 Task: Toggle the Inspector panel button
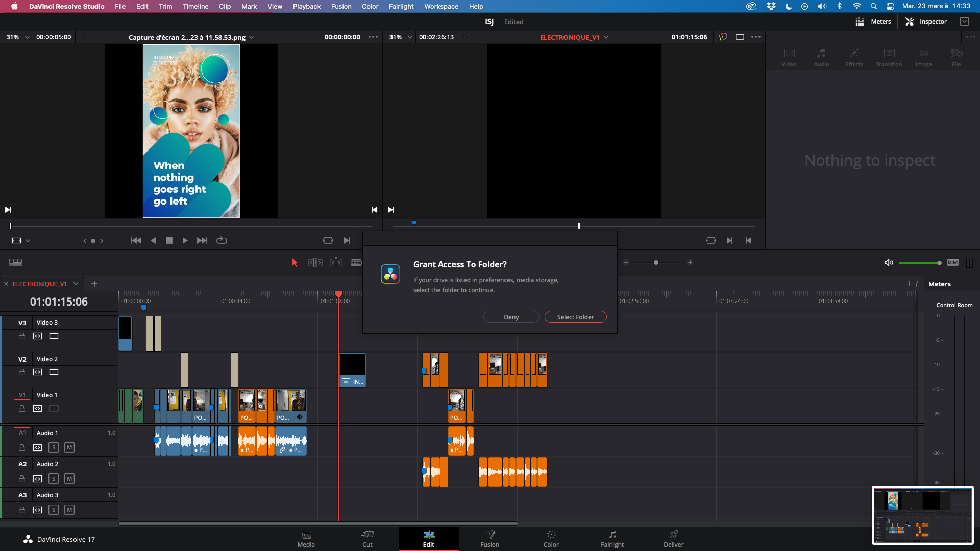[x=926, y=21]
